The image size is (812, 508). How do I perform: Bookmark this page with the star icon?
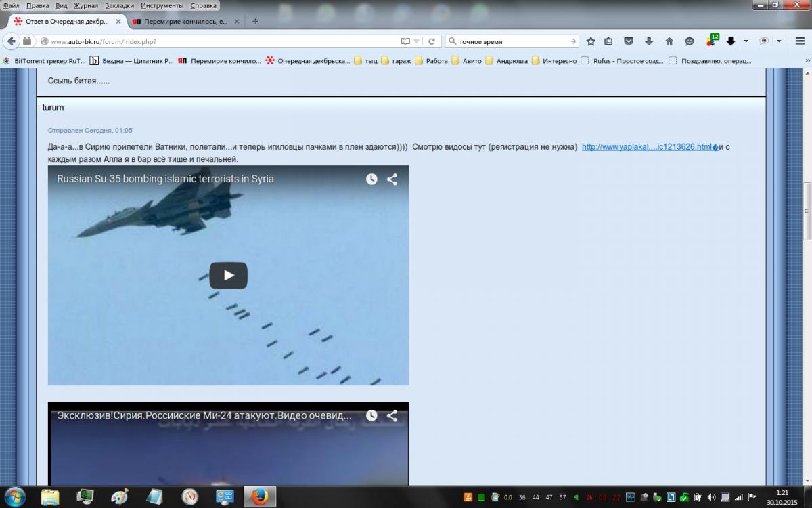[590, 41]
